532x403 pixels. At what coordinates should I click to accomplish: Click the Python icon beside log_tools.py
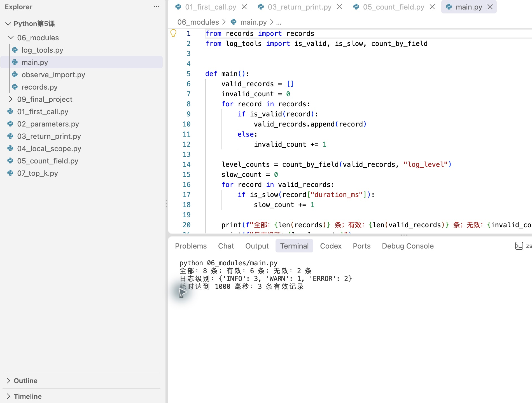click(15, 50)
